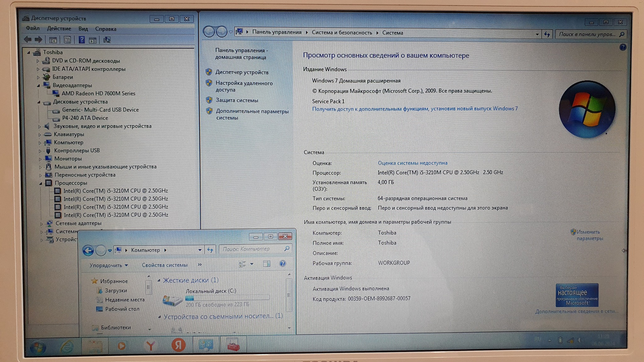Collapse the Процессоры tree node
The height and width of the screenshot is (362, 644).
pos(41,183)
